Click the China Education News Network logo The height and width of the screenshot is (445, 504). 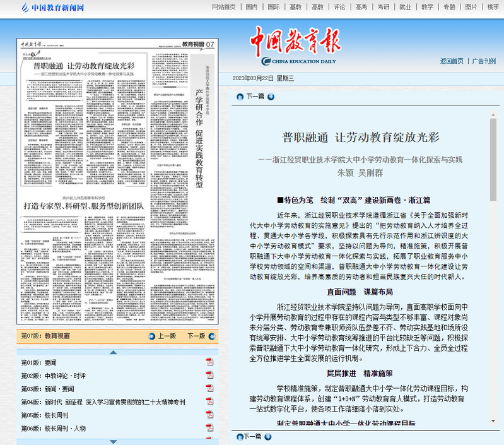pyautogui.click(x=52, y=8)
